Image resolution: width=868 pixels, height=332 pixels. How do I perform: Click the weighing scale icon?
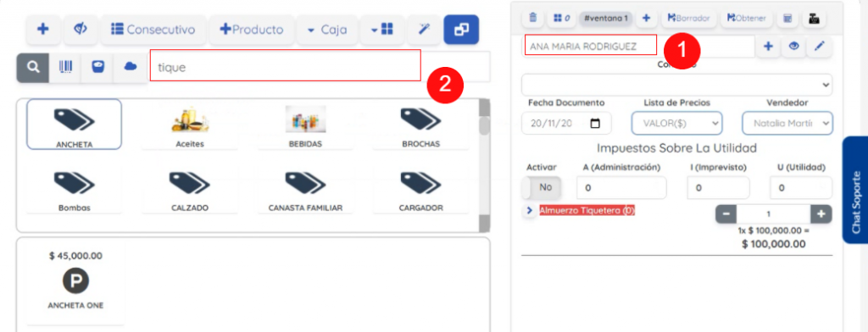pyautogui.click(x=98, y=68)
